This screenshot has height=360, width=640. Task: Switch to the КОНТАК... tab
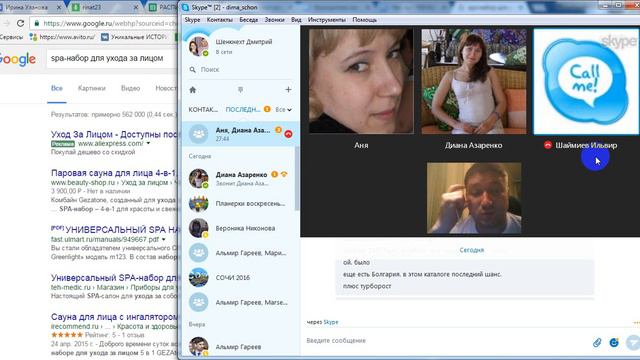(x=203, y=109)
